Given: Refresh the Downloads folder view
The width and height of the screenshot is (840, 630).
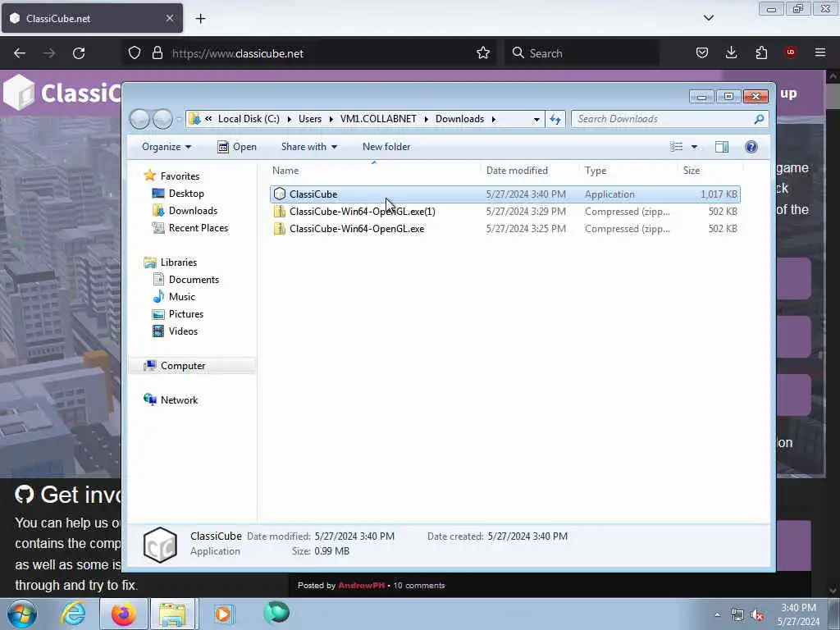Looking at the screenshot, I should click(555, 119).
